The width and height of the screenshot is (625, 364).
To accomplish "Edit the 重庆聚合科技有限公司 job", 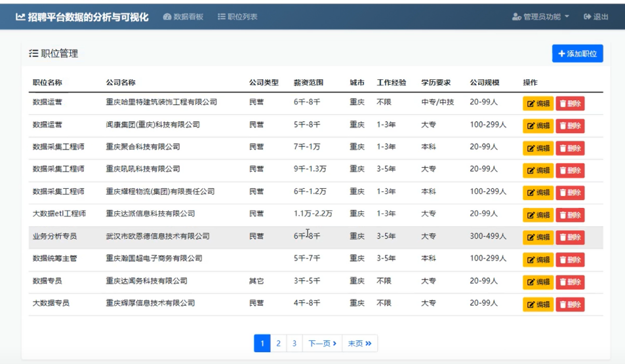I will (538, 148).
